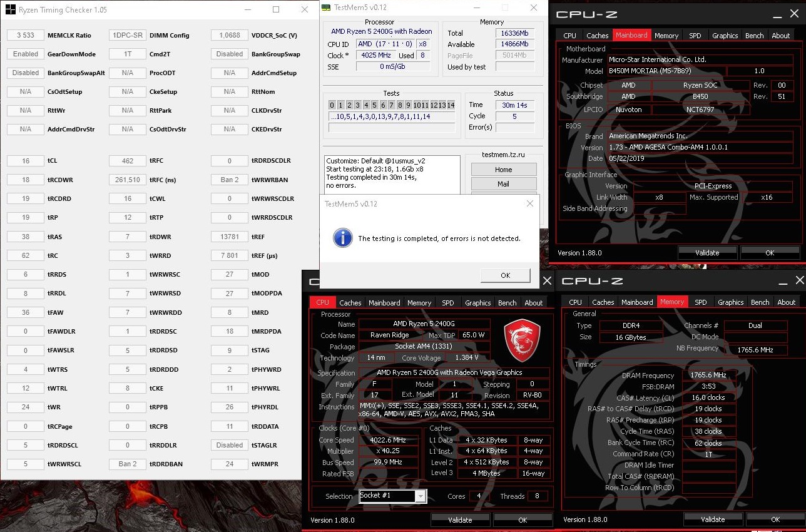The width and height of the screenshot is (806, 532).
Task: Select the Graphics tab in the CPU-Z Mainboard window
Action: [x=725, y=36]
